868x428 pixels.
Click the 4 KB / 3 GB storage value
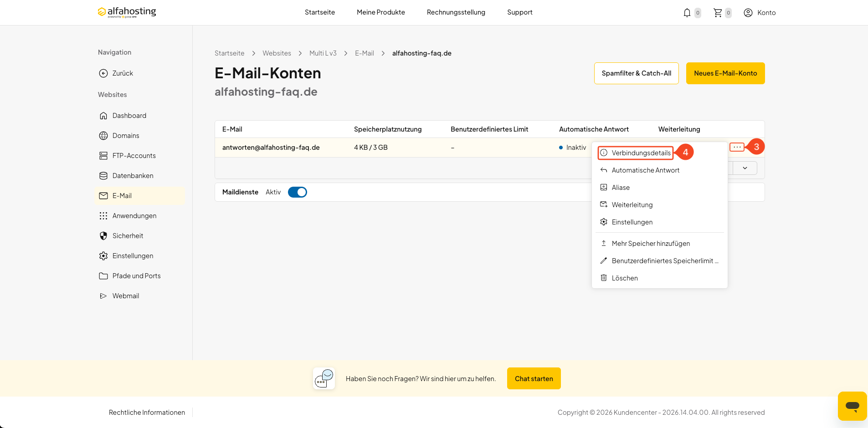pyautogui.click(x=371, y=148)
